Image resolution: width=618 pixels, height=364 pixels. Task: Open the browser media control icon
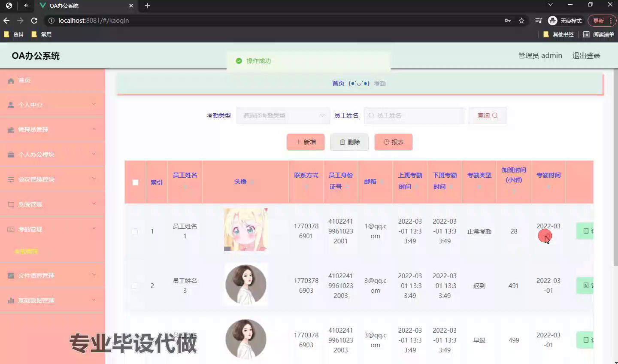pyautogui.click(x=539, y=21)
